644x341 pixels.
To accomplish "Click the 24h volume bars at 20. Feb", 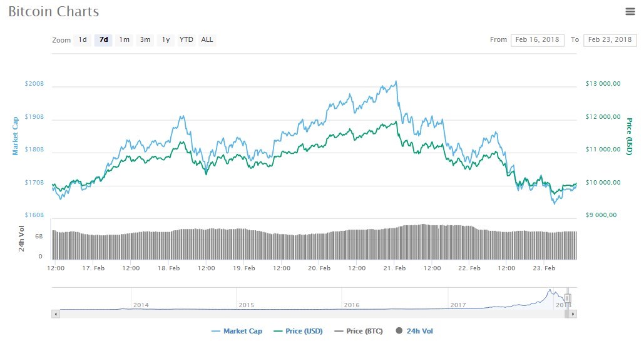I will point(320,245).
